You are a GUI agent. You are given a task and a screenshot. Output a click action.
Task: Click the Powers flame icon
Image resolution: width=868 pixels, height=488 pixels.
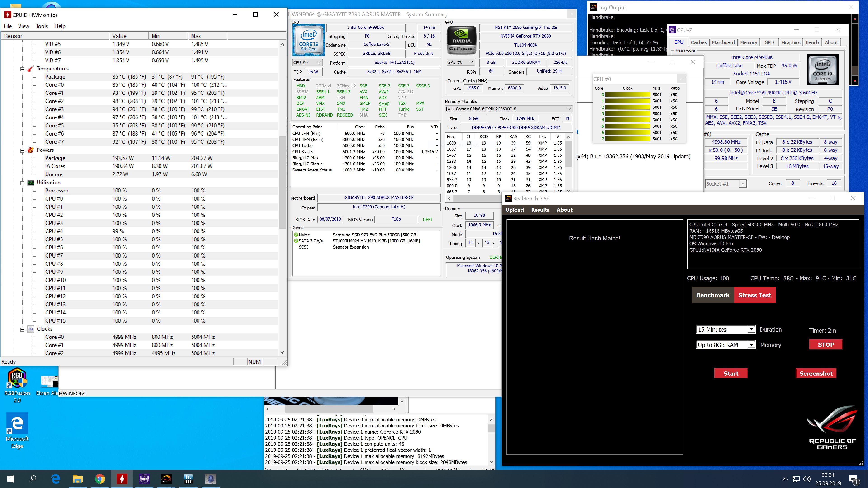[30, 150]
